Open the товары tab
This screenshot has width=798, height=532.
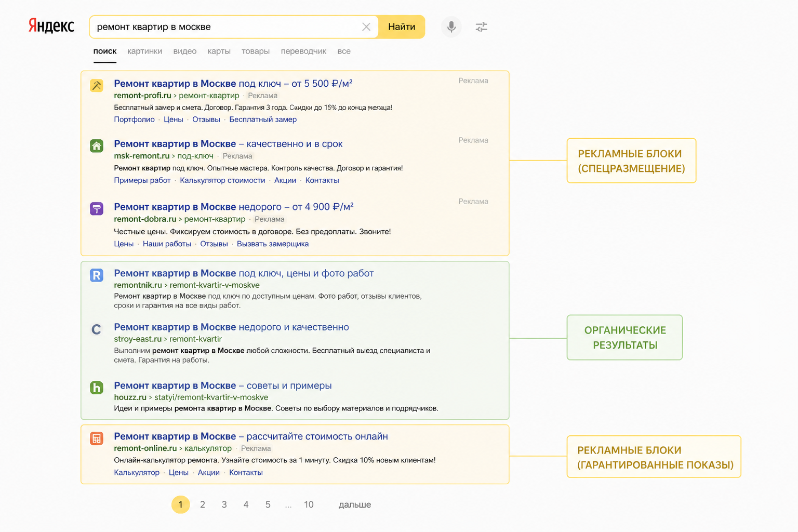tap(256, 51)
